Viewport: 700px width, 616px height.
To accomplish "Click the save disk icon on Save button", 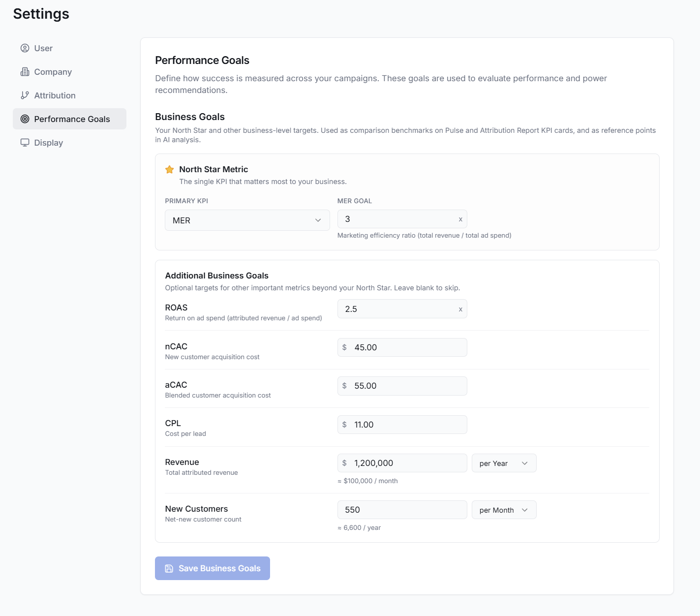I will pos(169,568).
